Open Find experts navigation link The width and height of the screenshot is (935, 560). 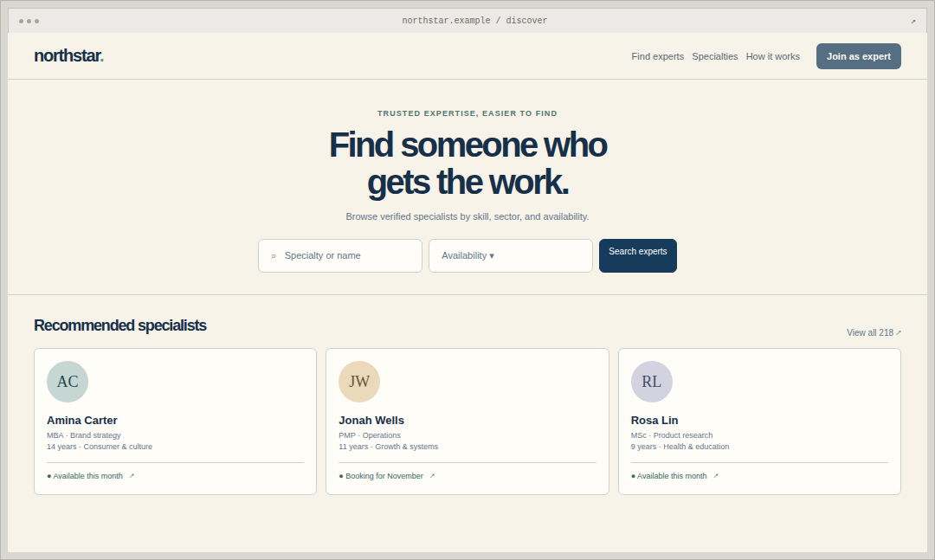pos(658,56)
